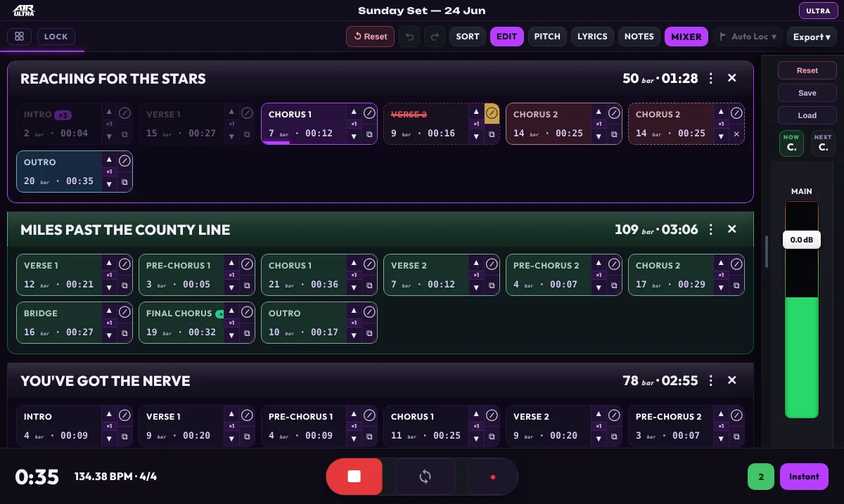Duplicate CHORUS 1 in You've Got the Nerve

[492, 437]
